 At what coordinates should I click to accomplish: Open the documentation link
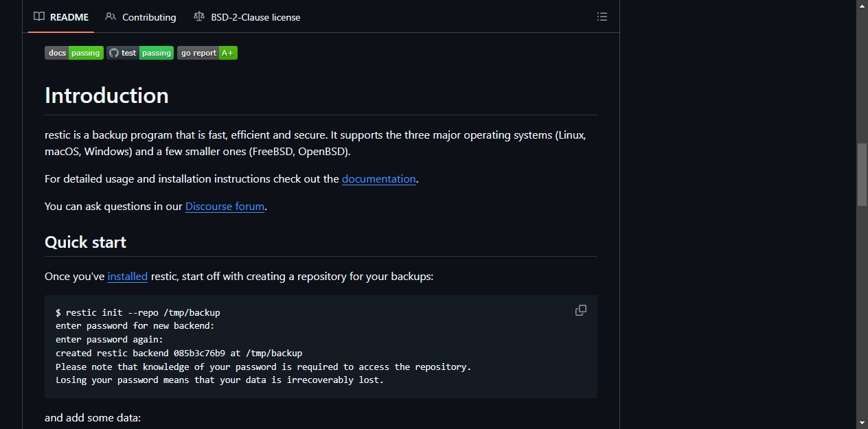coord(379,179)
